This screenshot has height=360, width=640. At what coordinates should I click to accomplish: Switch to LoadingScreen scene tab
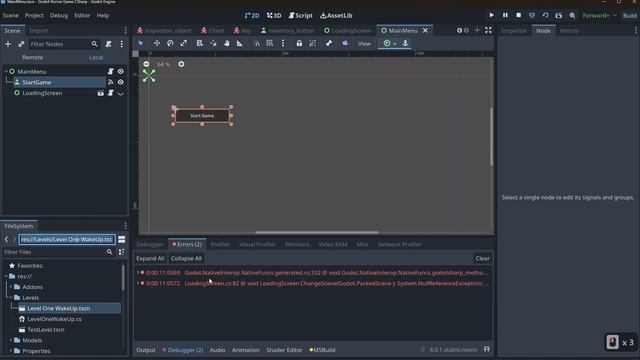(x=348, y=31)
